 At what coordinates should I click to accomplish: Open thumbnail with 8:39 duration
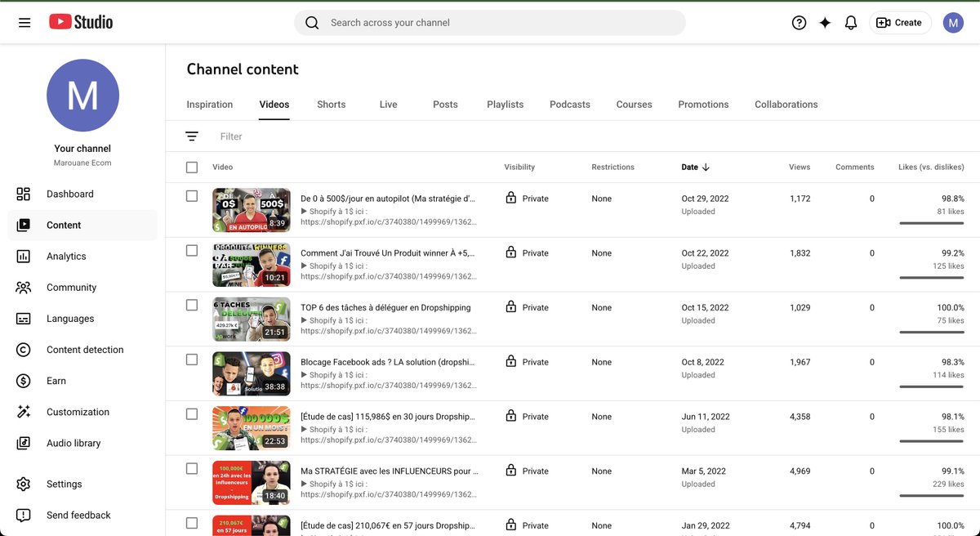point(252,210)
